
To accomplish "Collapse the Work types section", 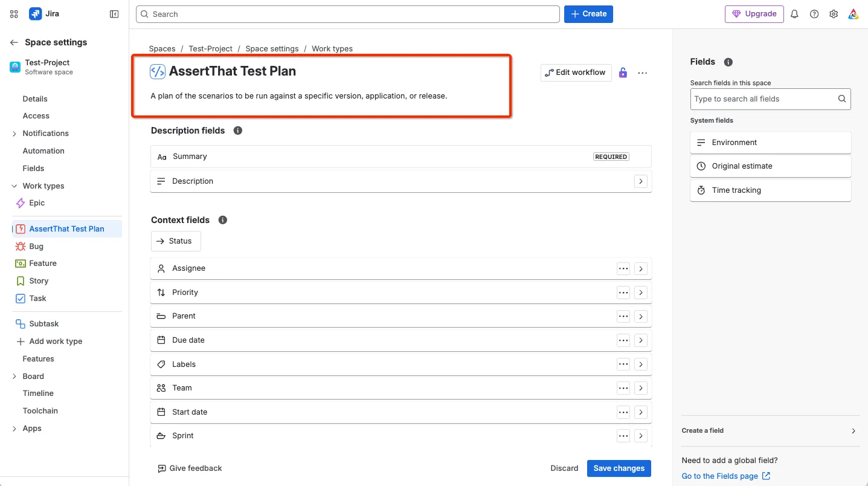I will [14, 186].
